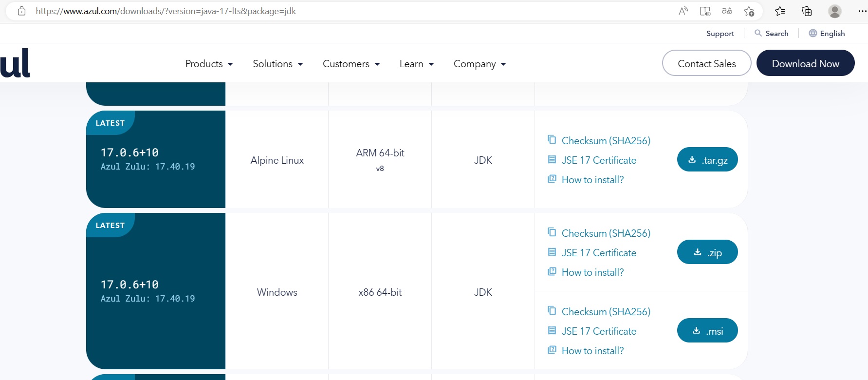Click help icon in Alpine Linux row

pos(552,179)
